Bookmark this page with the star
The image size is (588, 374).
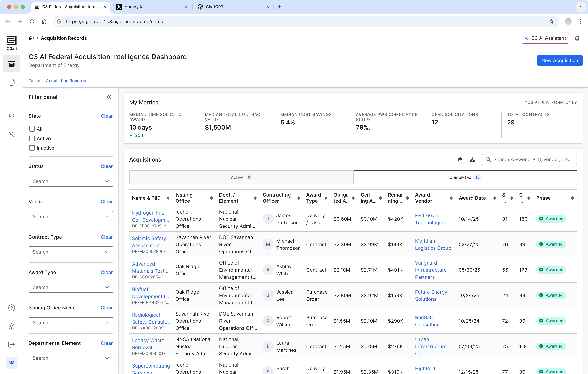click(x=551, y=21)
